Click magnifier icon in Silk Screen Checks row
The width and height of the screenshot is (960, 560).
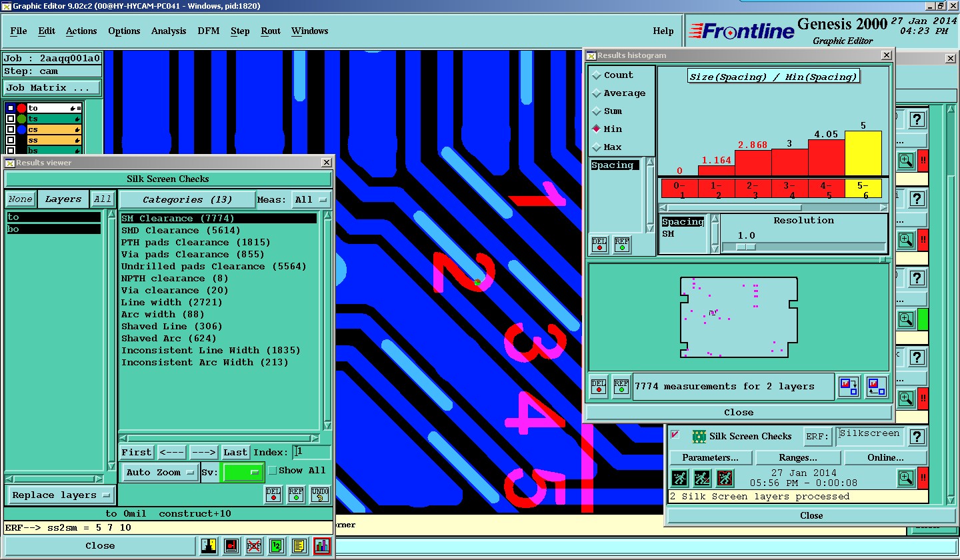[x=906, y=478]
